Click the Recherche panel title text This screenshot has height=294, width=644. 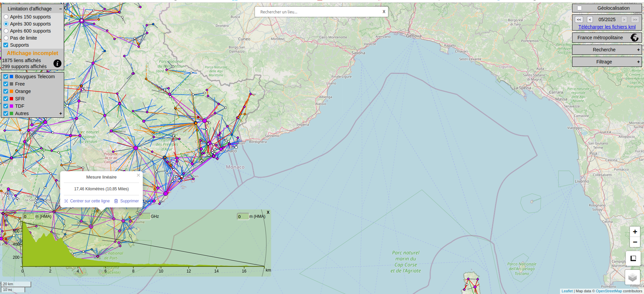click(x=604, y=50)
